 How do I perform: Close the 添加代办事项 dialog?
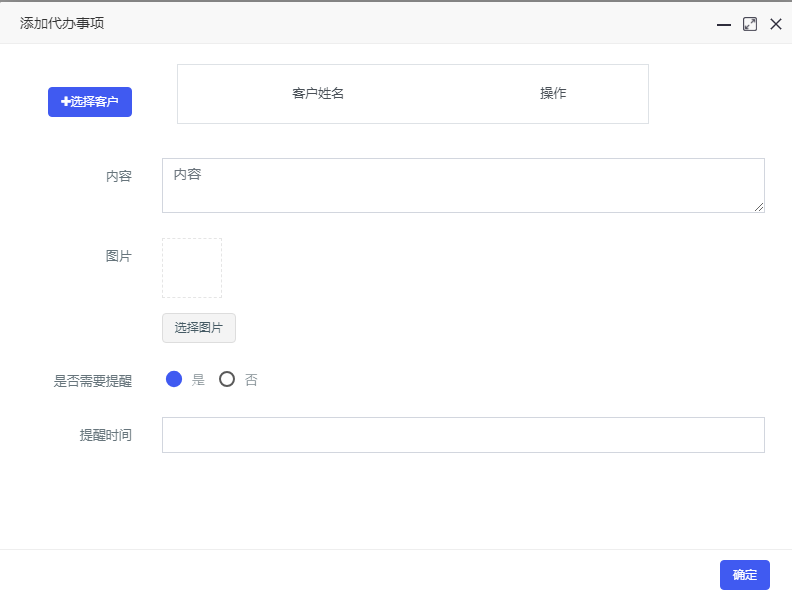click(776, 24)
